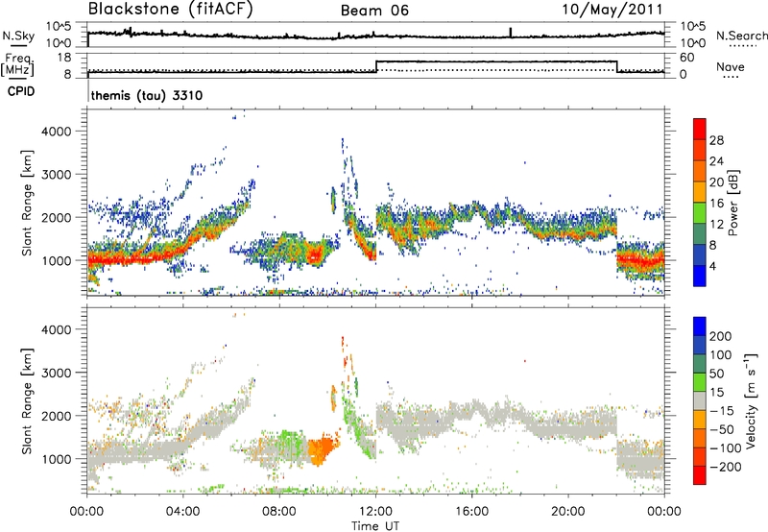Click the date '10/May/2011'
Image resolution: width=768 pixels, height=532 pixels.
pos(612,10)
